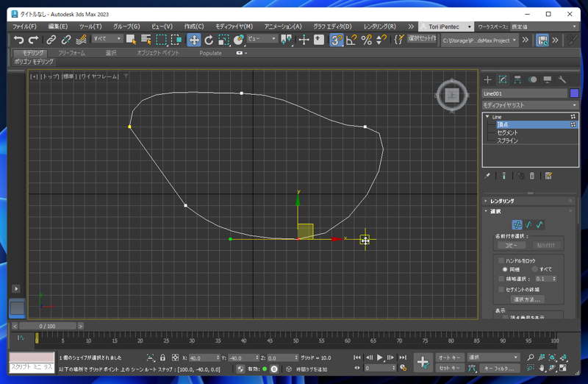The height and width of the screenshot is (384, 588).
Task: Click the Configure Modifier Sets icon
Action: [548, 176]
